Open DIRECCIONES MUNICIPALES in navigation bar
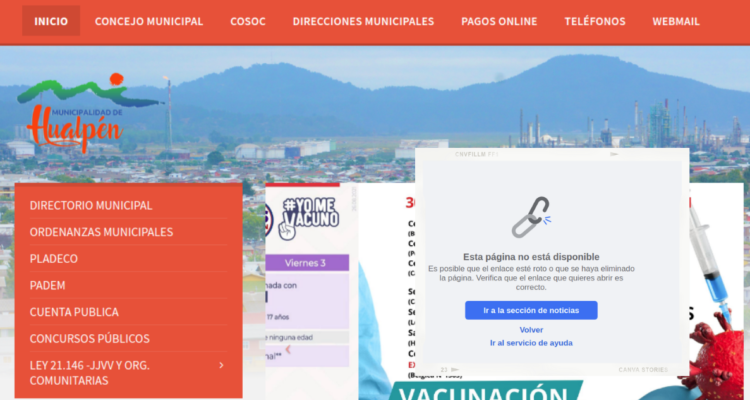750x400 pixels. pyautogui.click(x=363, y=21)
